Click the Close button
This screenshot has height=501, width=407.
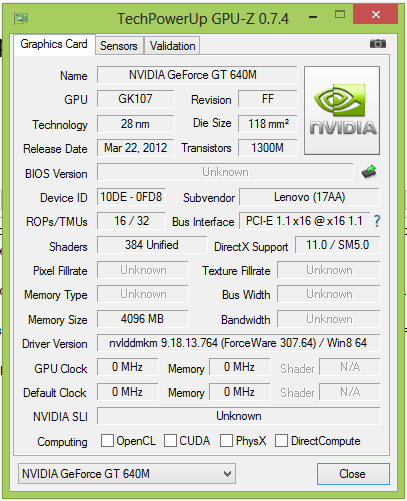tap(353, 474)
